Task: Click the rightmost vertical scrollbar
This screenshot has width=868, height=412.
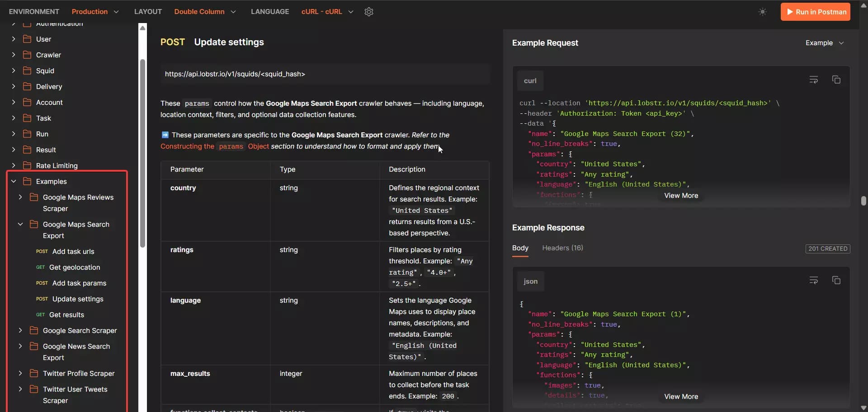Action: click(x=863, y=201)
